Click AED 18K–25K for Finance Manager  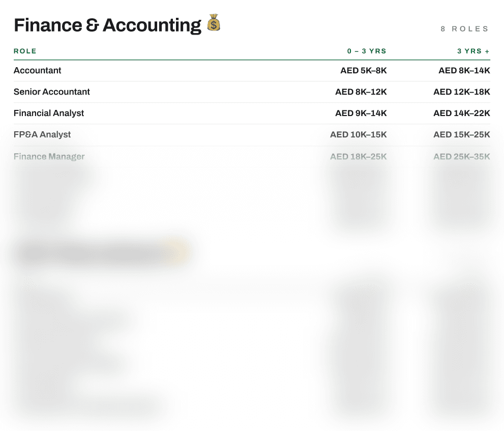click(x=359, y=157)
